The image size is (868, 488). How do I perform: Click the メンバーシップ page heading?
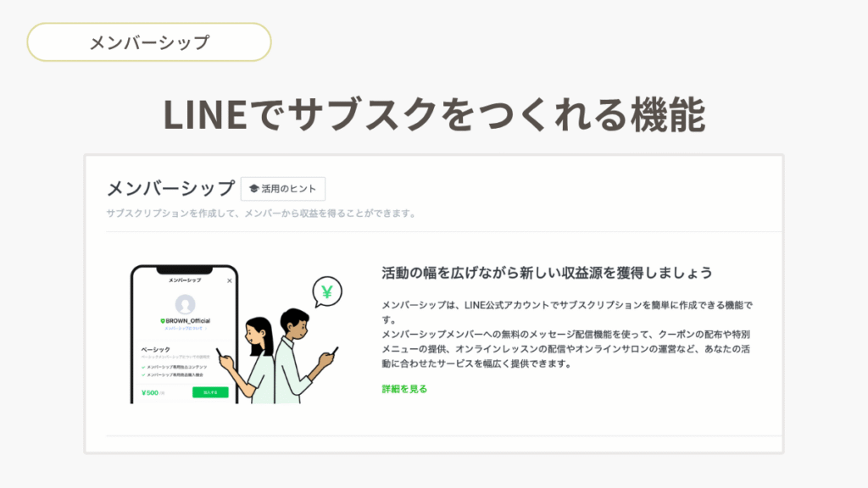pyautogui.click(x=170, y=189)
